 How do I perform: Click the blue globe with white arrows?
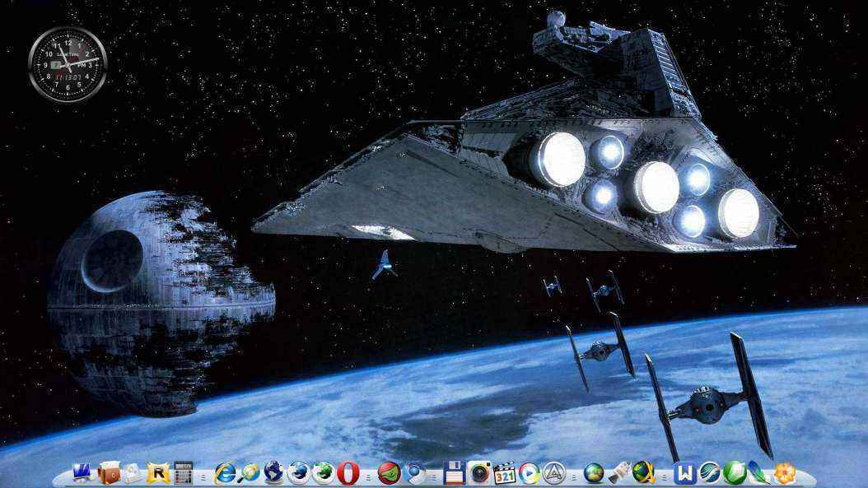click(x=299, y=473)
